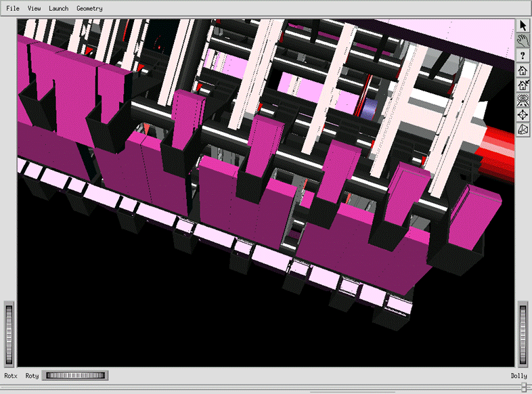
Task: Activate the Seek crosshair tool
Action: [523, 115]
